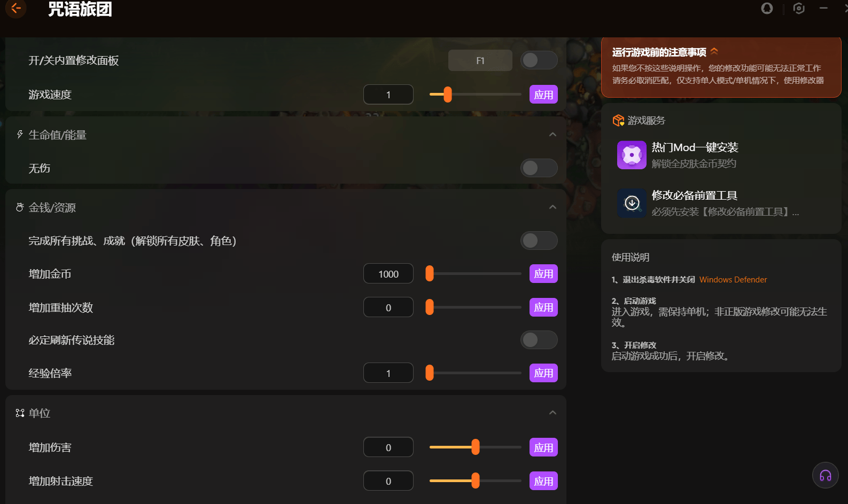Click the 使用说明 heading

[631, 257]
